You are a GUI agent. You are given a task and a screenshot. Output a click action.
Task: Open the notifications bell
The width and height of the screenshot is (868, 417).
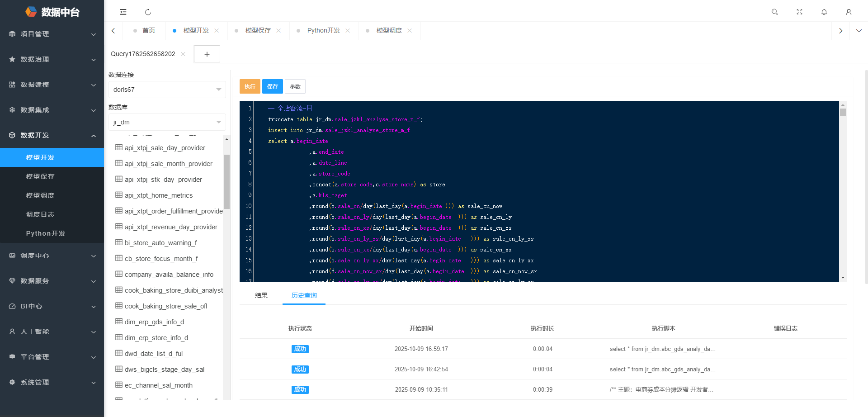pyautogui.click(x=824, y=12)
